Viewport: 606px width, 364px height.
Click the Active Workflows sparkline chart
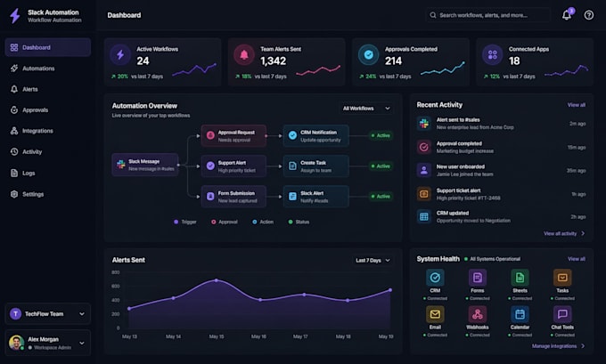click(194, 69)
